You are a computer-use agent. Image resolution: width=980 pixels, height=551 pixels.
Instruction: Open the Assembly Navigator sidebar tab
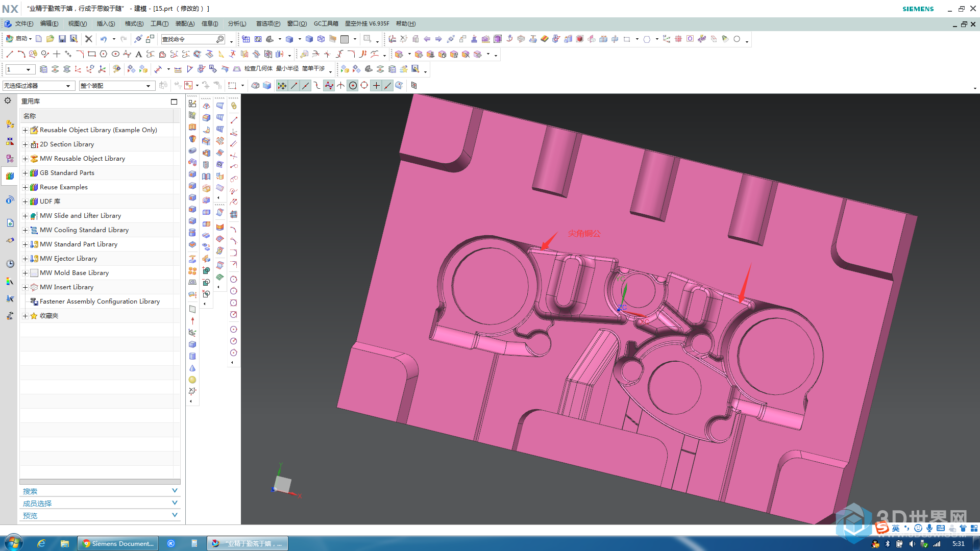tap(10, 124)
